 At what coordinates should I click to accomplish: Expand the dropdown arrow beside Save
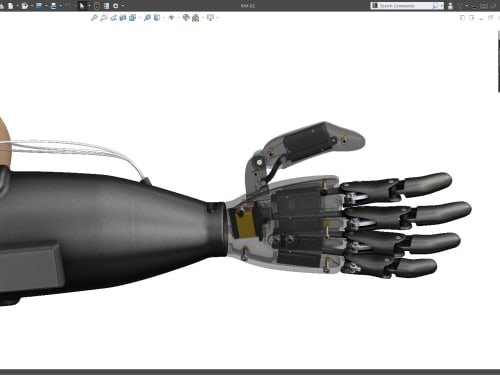click(46, 6)
